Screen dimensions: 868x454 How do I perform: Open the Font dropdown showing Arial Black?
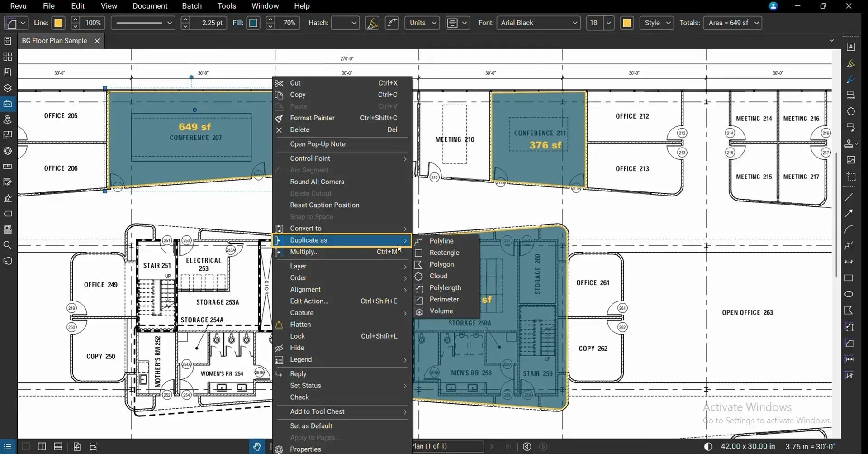pos(538,23)
